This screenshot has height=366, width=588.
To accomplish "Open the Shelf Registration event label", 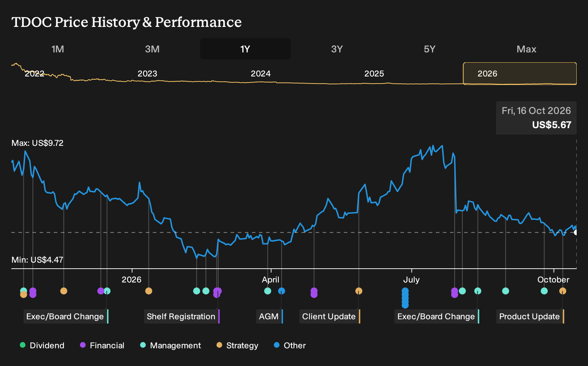I will (182, 316).
